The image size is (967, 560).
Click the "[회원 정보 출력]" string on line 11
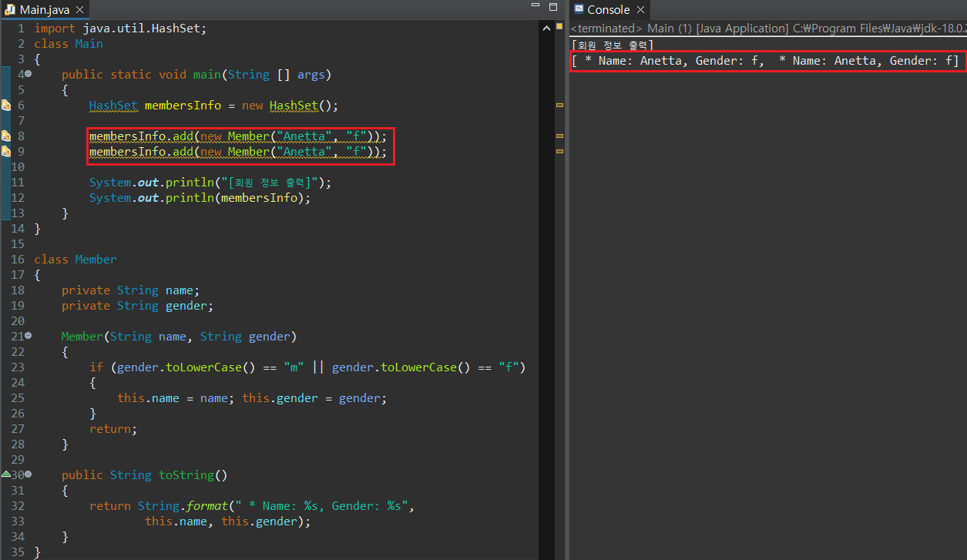(270, 183)
